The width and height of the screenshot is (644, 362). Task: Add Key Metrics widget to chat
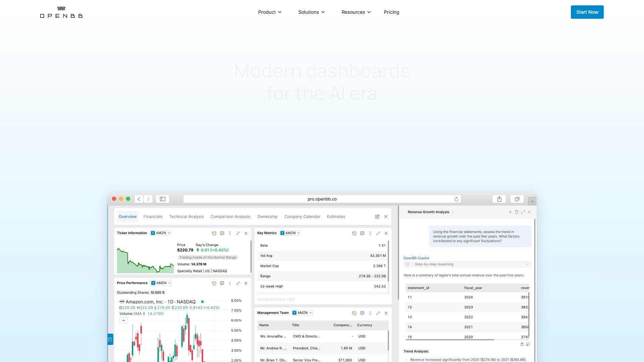tap(362, 233)
